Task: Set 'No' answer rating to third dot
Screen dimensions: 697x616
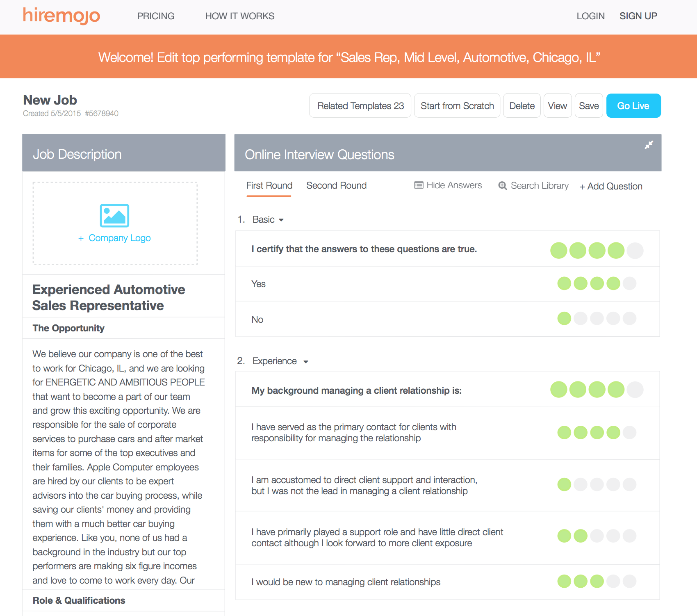Action: click(597, 318)
